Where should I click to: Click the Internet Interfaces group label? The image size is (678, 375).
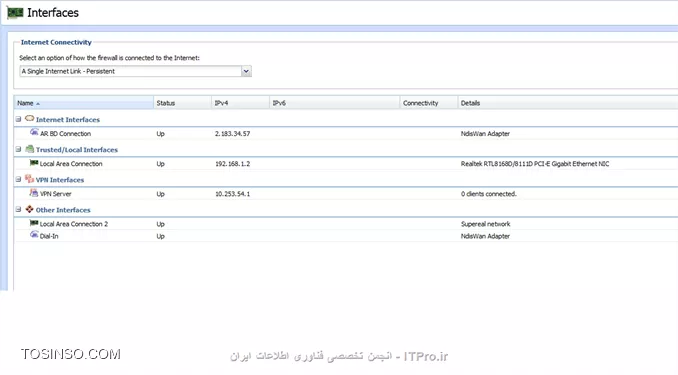pos(68,120)
